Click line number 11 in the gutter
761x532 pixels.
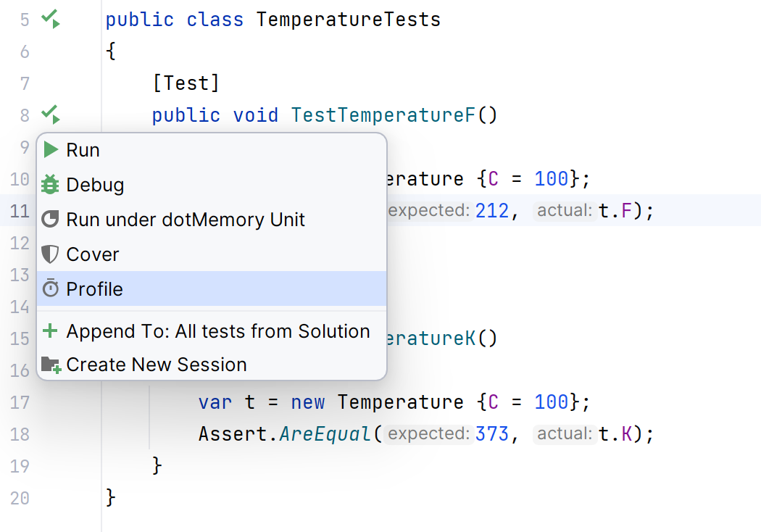pos(20,209)
